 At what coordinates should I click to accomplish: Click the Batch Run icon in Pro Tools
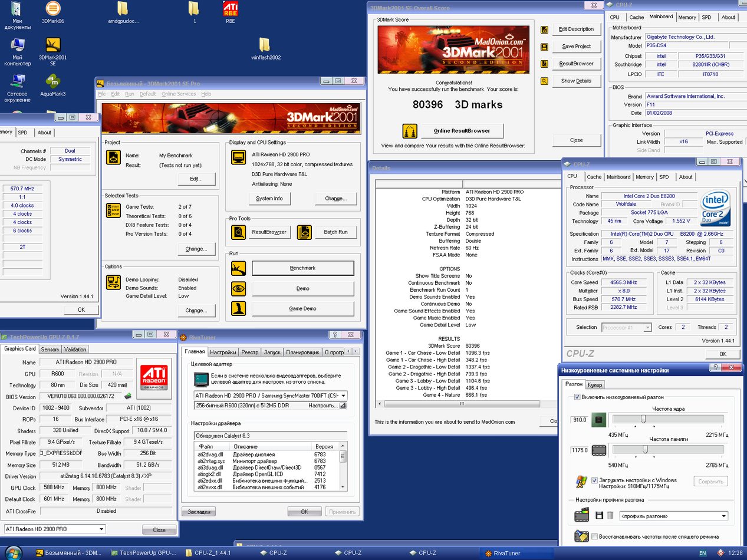[304, 232]
